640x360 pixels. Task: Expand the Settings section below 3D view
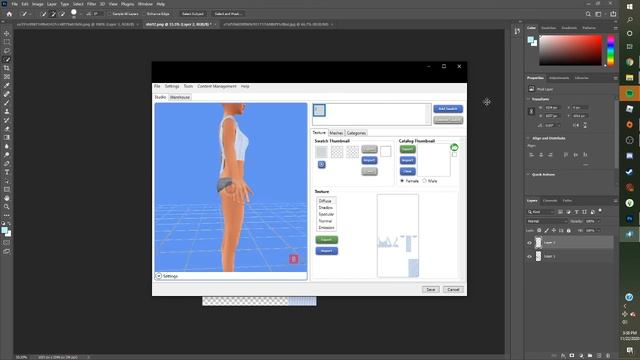(158, 276)
